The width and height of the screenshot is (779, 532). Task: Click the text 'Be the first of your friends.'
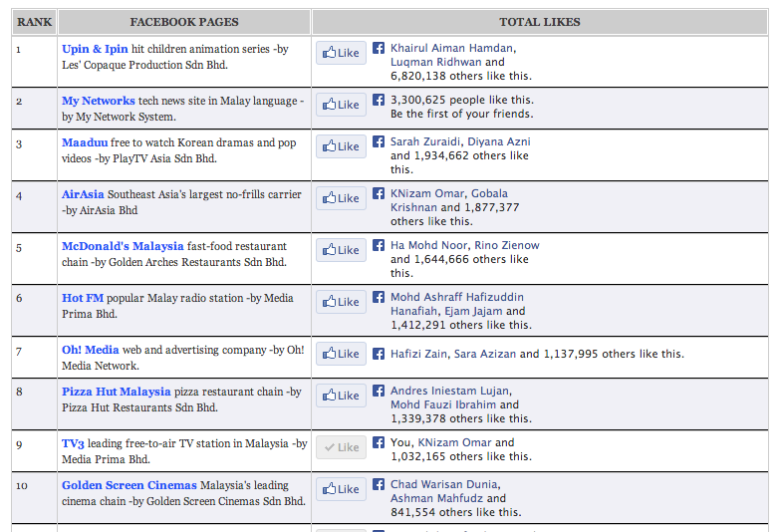tap(461, 114)
